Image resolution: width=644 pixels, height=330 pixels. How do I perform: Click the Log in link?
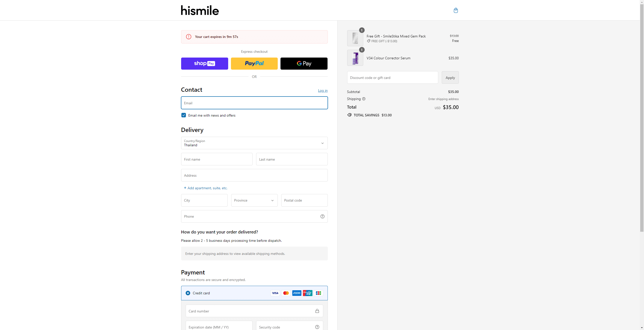[323, 90]
